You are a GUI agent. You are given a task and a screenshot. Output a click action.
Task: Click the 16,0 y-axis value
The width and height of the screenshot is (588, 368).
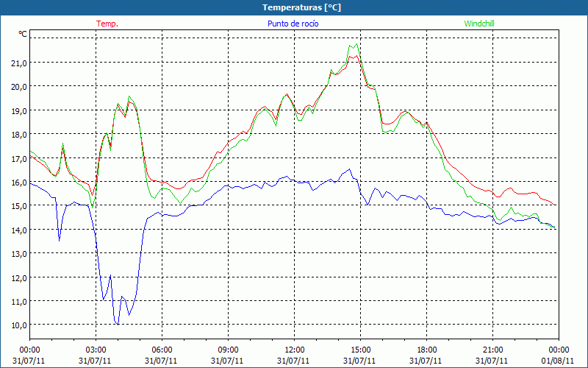pos(19,182)
